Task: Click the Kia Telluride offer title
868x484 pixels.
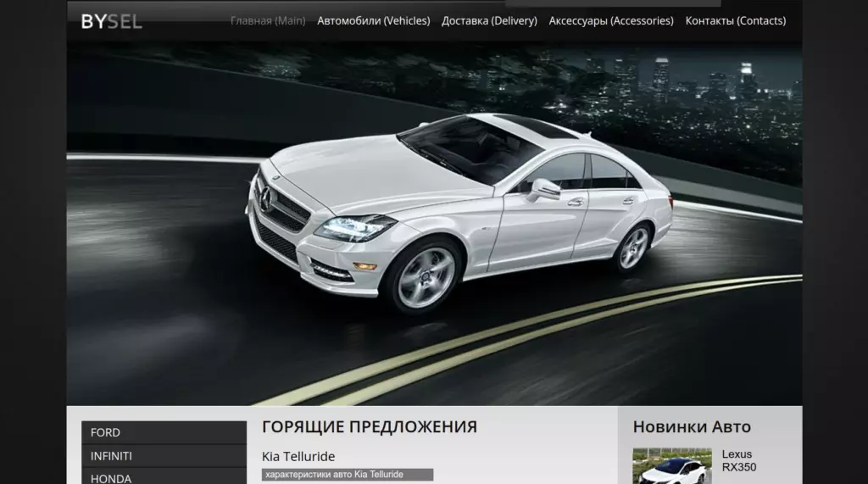Action: (298, 456)
